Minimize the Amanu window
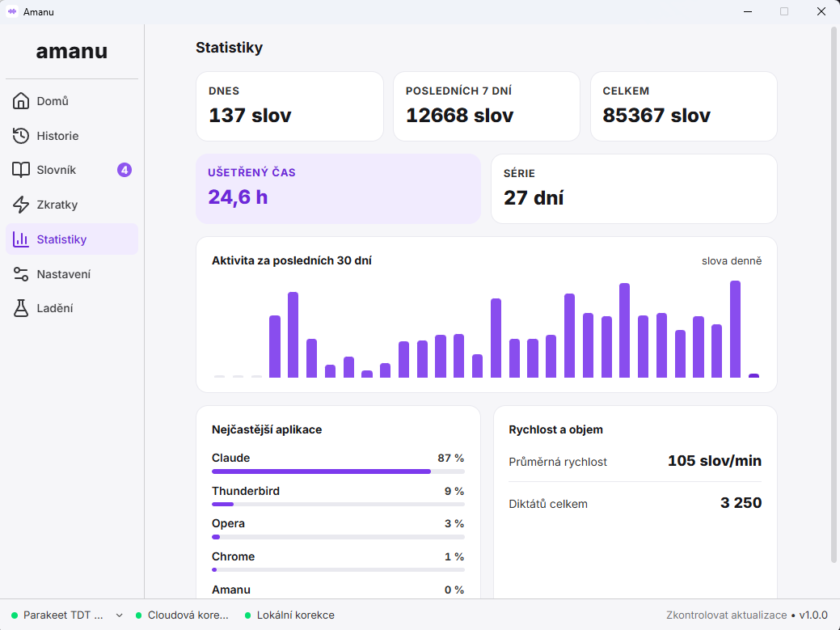The image size is (840, 630). [x=748, y=11]
